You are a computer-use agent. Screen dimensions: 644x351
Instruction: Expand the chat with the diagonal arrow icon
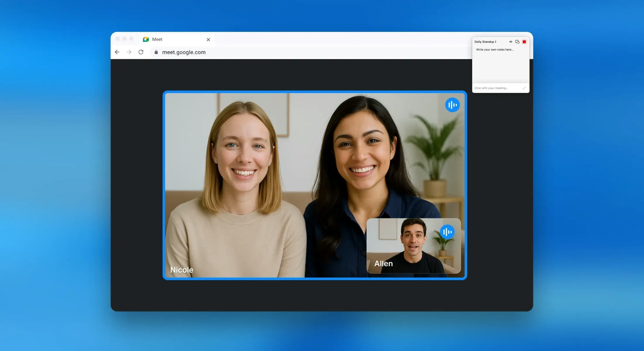(524, 88)
